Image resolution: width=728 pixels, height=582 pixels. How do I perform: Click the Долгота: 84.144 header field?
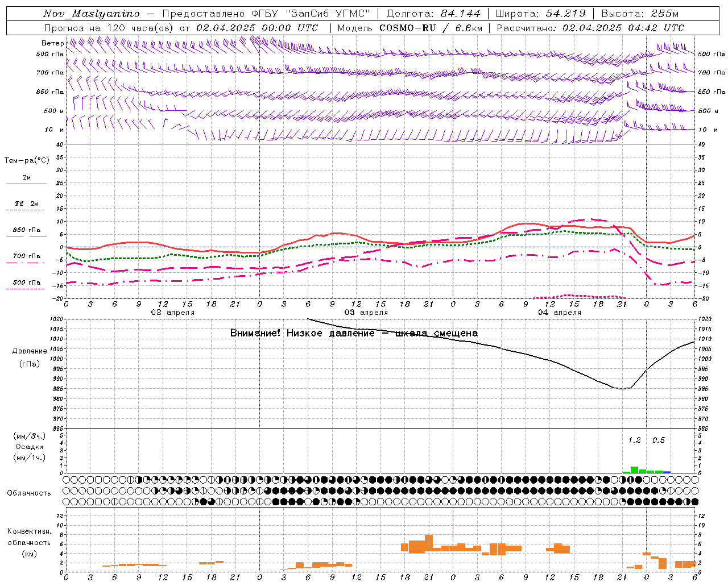[433, 14]
